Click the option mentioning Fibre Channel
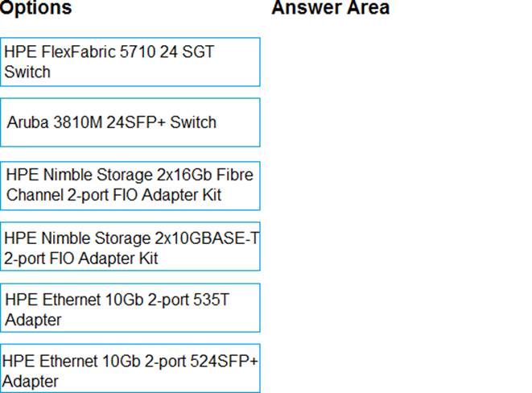This screenshot has height=393, width=532. click(130, 184)
